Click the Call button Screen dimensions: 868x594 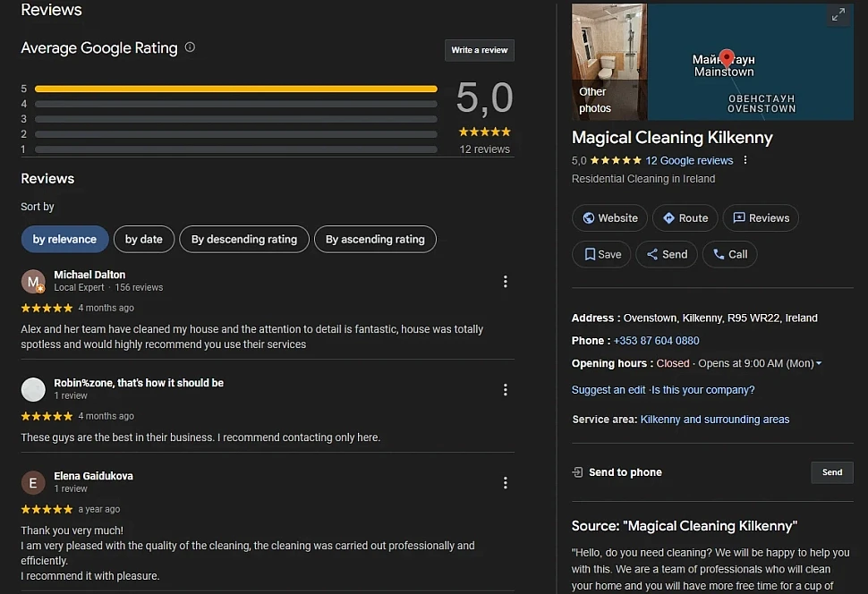coord(729,255)
